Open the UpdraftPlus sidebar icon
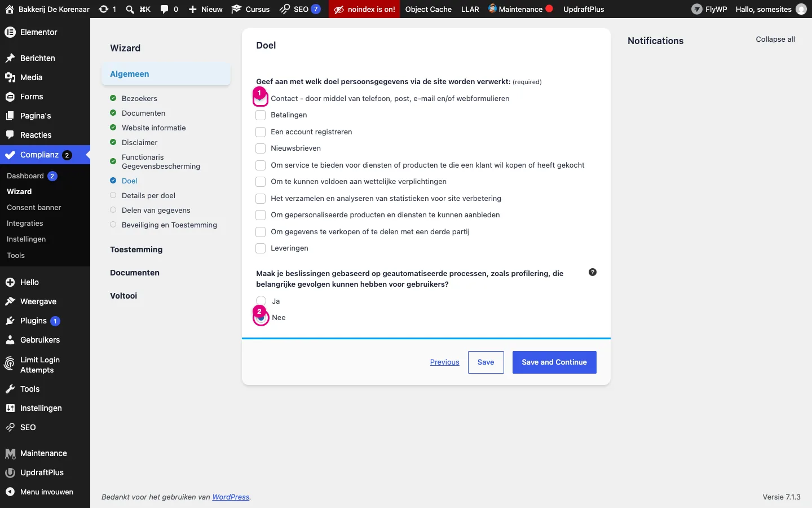The height and width of the screenshot is (508, 812). (10, 472)
